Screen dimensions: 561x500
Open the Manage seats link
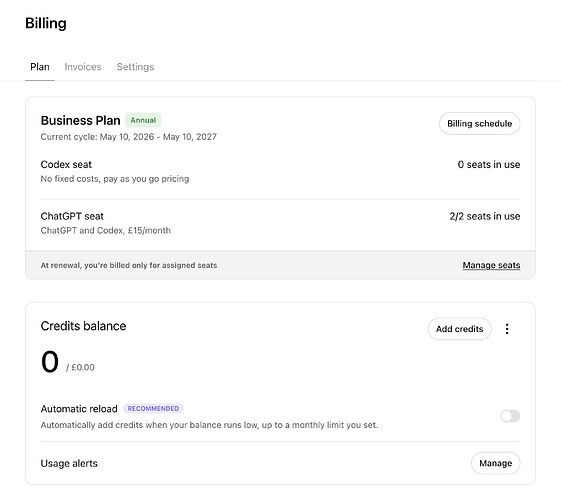coord(491,265)
